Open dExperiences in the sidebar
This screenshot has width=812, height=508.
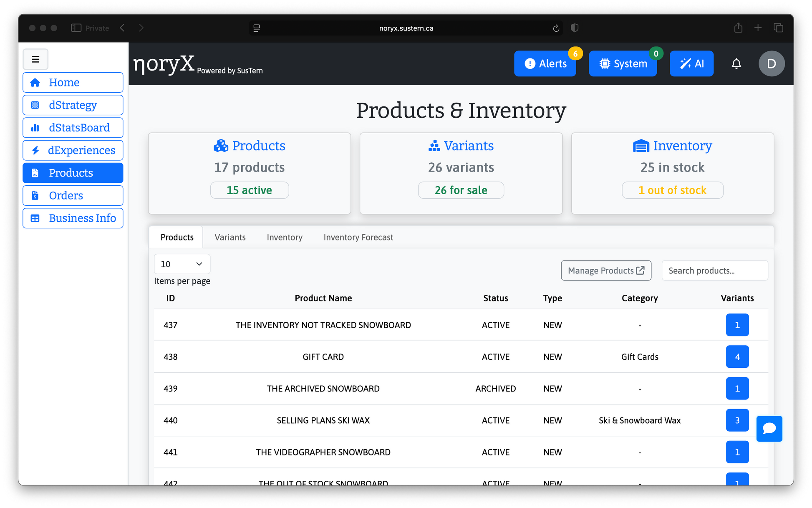coord(73,150)
